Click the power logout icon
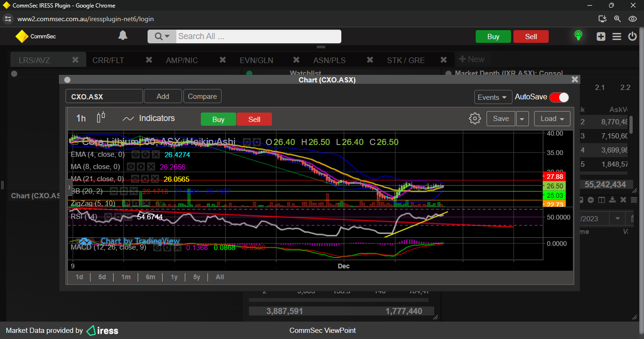The width and height of the screenshot is (644, 339). [x=632, y=37]
